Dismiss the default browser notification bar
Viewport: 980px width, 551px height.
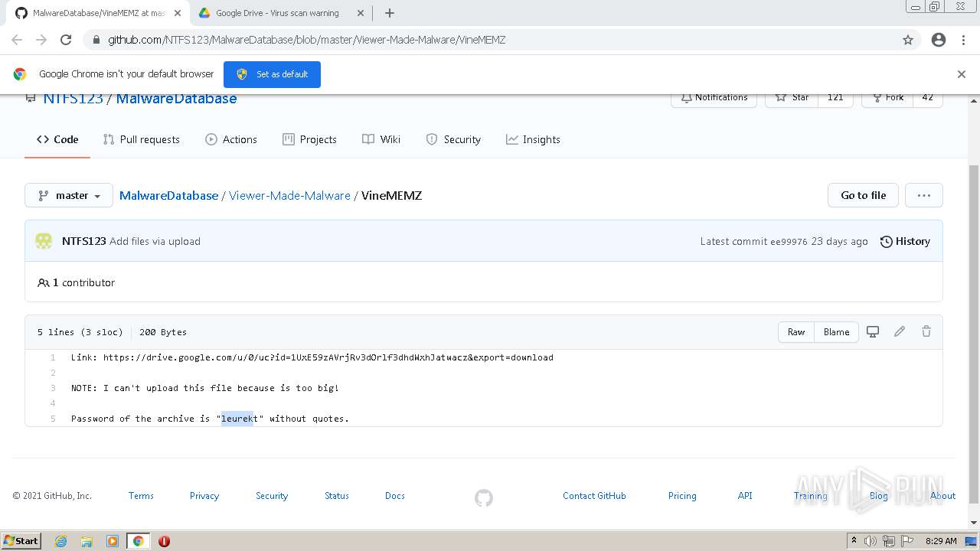(x=962, y=74)
